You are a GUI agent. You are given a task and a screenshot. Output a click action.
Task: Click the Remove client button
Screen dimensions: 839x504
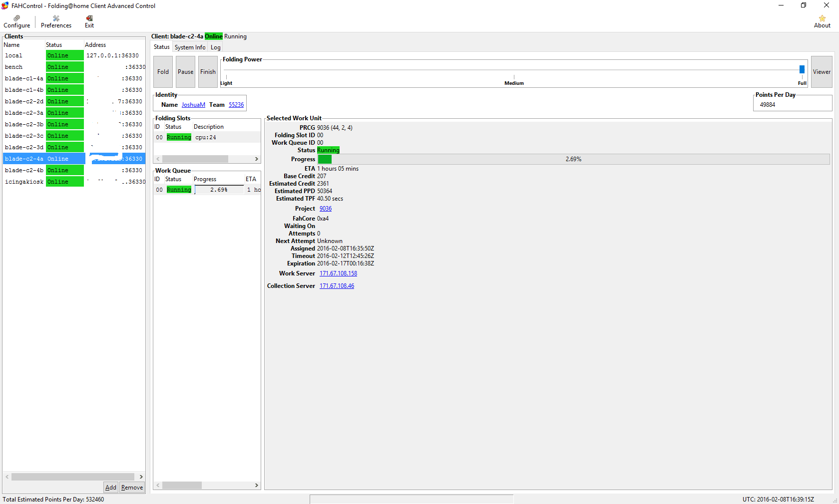click(132, 488)
